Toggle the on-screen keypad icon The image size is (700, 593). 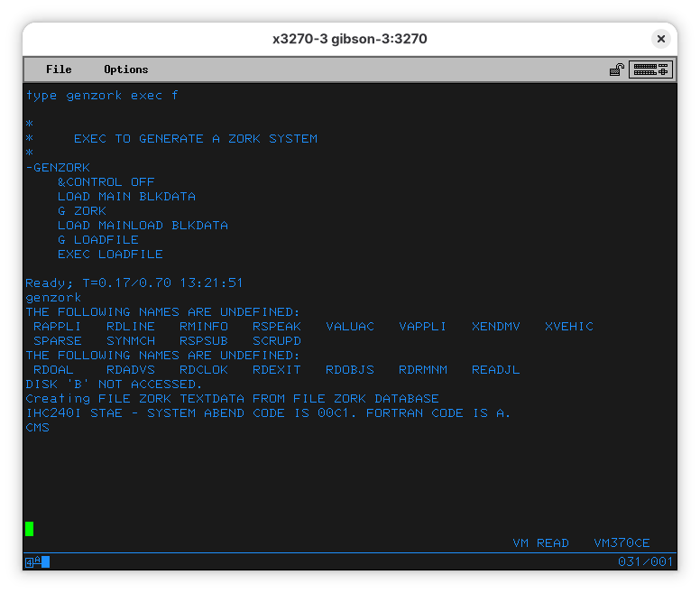click(650, 69)
